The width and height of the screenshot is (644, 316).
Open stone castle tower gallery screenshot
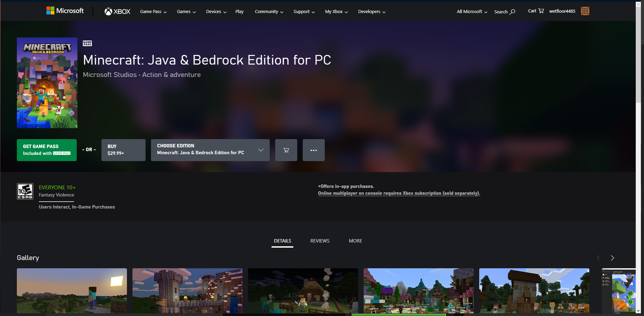187,291
